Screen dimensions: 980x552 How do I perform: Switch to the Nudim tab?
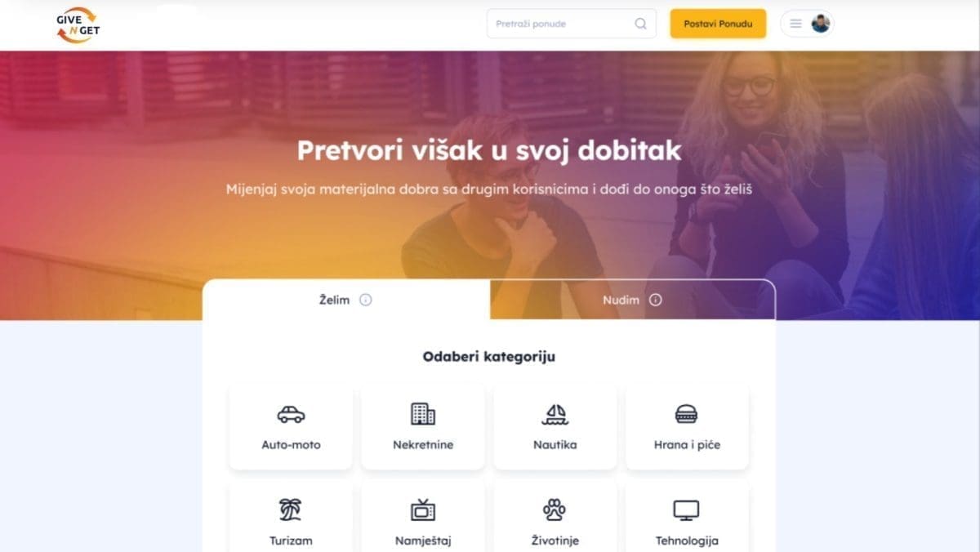pos(633,300)
